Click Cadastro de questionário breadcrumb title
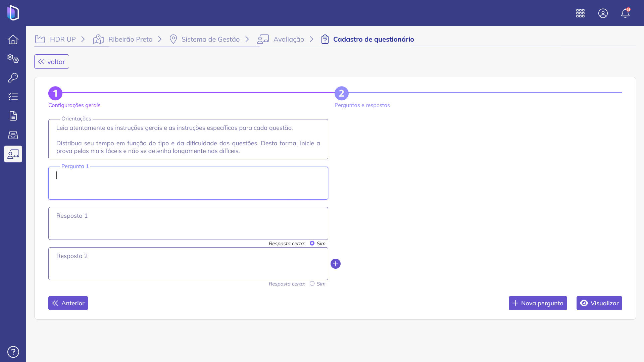The image size is (644, 362). coord(374,39)
